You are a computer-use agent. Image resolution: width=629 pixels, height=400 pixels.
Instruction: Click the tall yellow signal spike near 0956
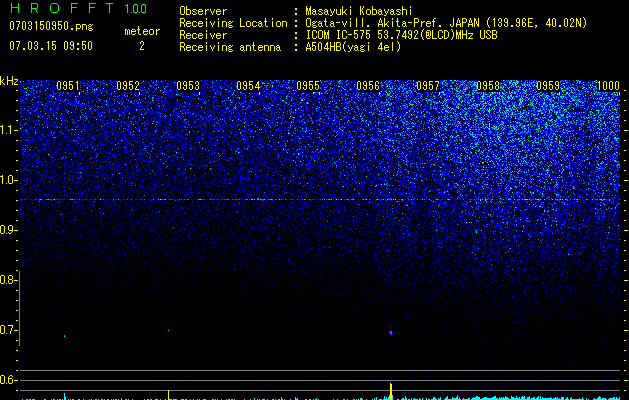(x=391, y=391)
